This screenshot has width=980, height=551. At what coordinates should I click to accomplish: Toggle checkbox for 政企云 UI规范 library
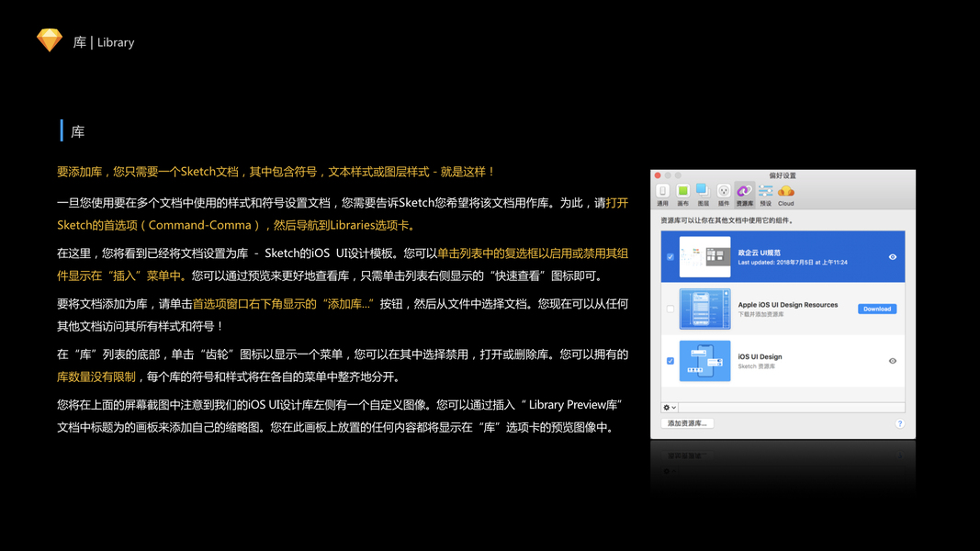(x=670, y=257)
